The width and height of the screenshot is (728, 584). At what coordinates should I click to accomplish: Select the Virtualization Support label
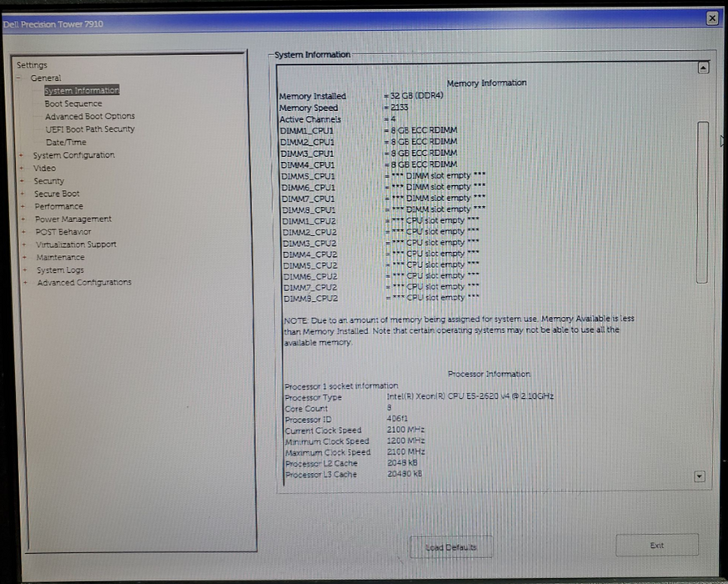click(76, 244)
